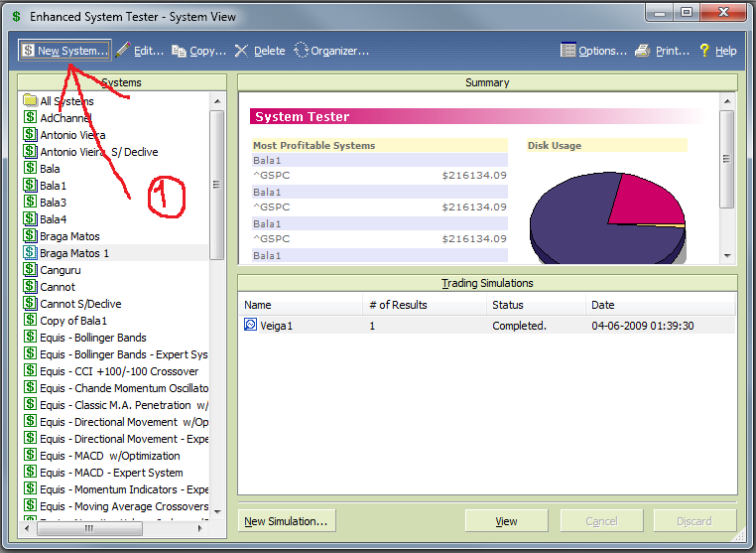Click the first Bala1 profitable system row
This screenshot has height=553, width=756.
(380, 160)
